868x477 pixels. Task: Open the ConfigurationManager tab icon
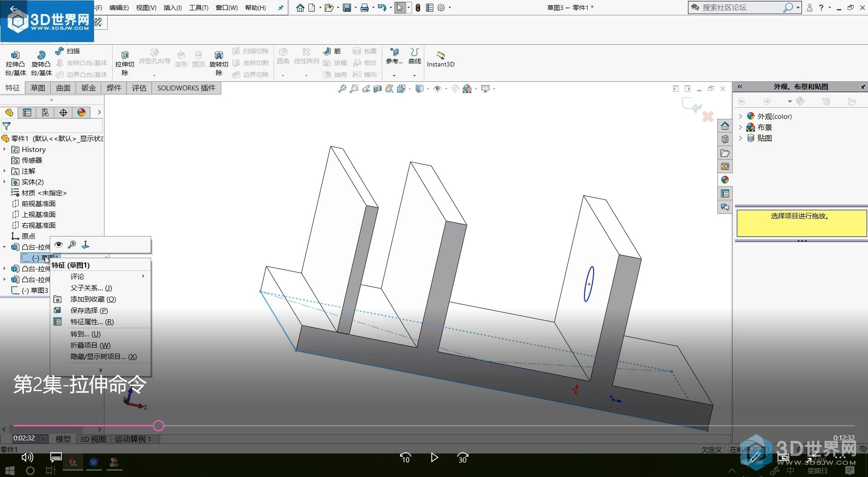click(45, 113)
